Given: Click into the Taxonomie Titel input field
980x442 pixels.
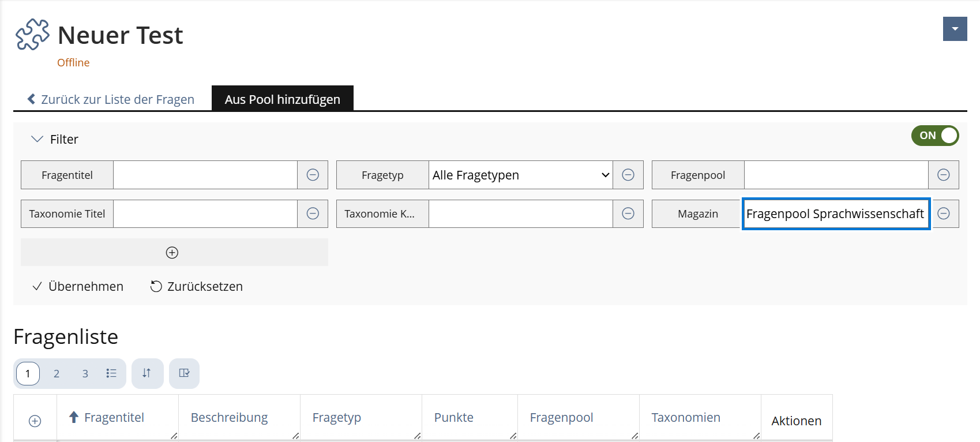Looking at the screenshot, I should tap(205, 213).
